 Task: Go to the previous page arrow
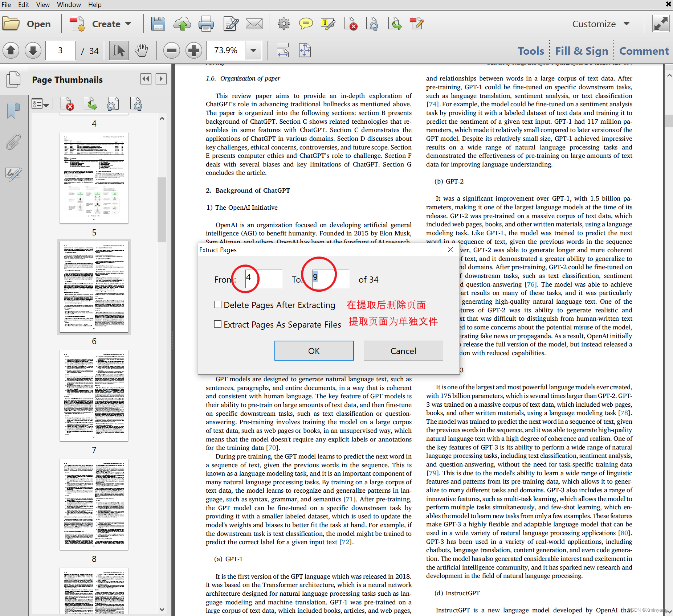pos(11,50)
